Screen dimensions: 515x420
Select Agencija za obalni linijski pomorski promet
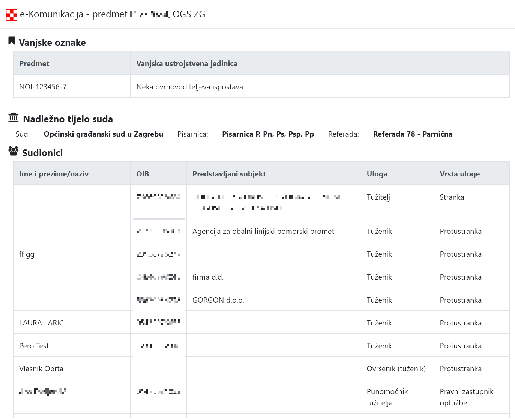pyautogui.click(x=263, y=231)
